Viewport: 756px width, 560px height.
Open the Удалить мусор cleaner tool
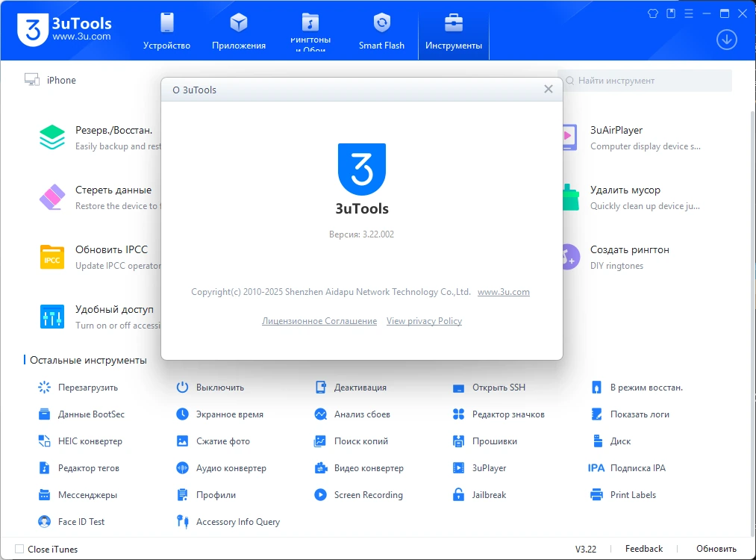point(631,197)
